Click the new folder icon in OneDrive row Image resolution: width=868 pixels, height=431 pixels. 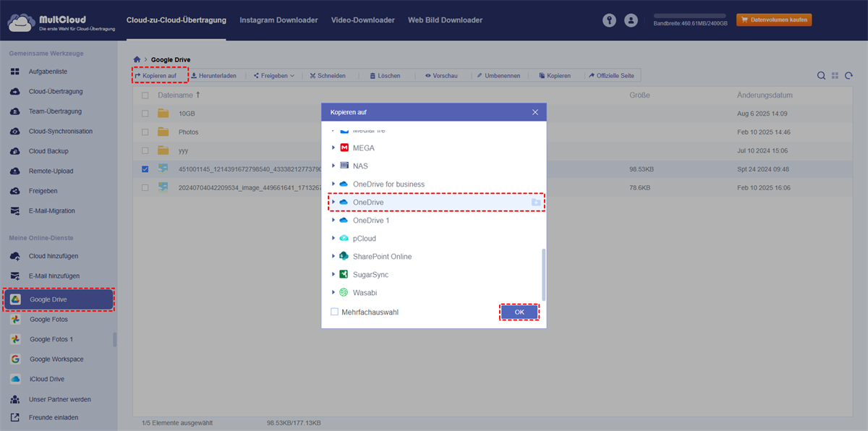(535, 202)
